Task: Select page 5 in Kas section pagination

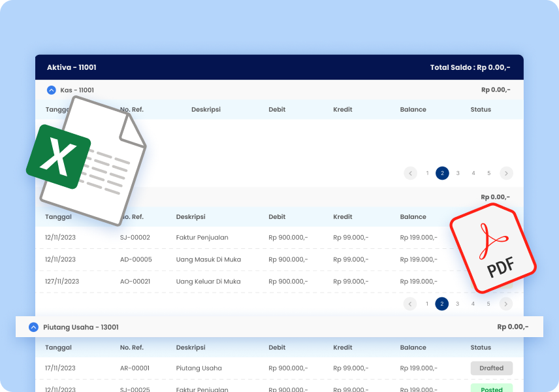Action: click(x=488, y=173)
